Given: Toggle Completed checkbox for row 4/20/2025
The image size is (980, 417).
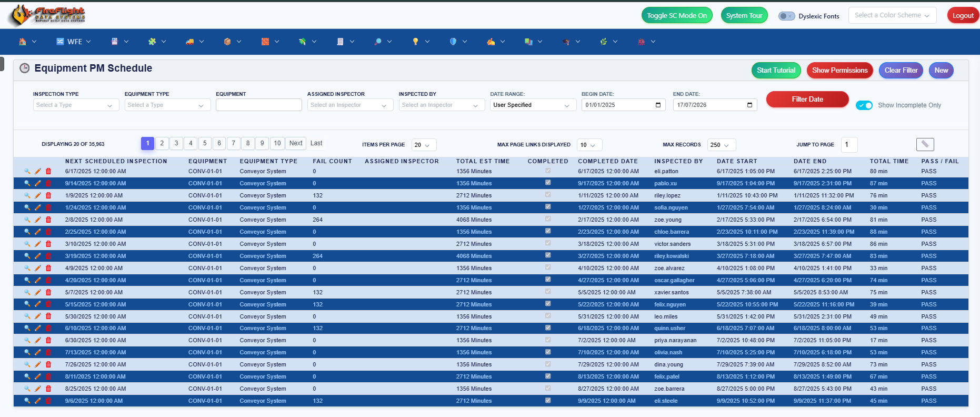Looking at the screenshot, I should point(548,280).
